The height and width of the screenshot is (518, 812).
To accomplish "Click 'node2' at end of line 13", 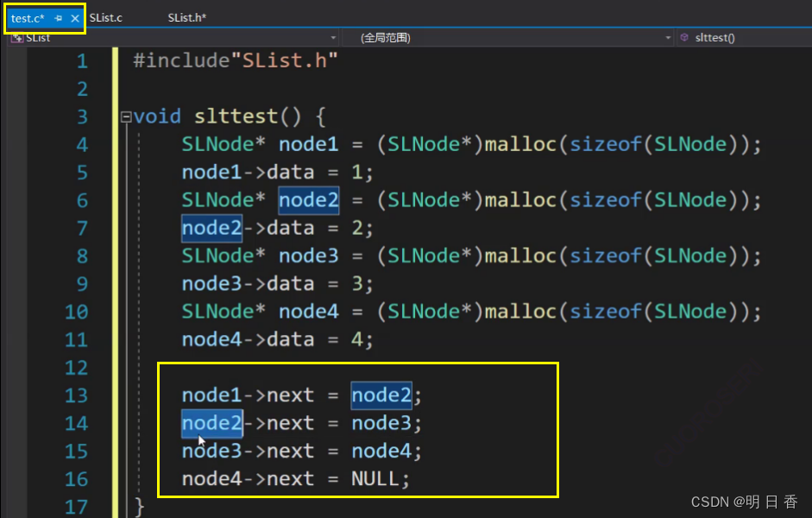I will [381, 395].
